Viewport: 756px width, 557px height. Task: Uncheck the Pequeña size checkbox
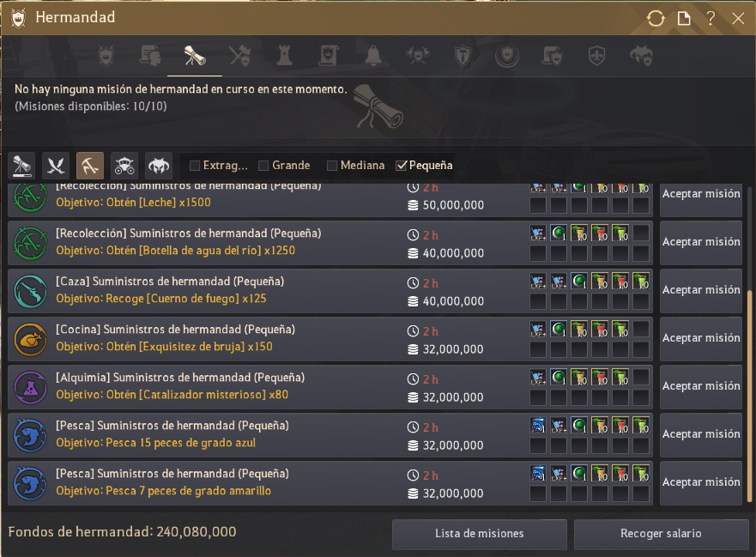tap(401, 166)
